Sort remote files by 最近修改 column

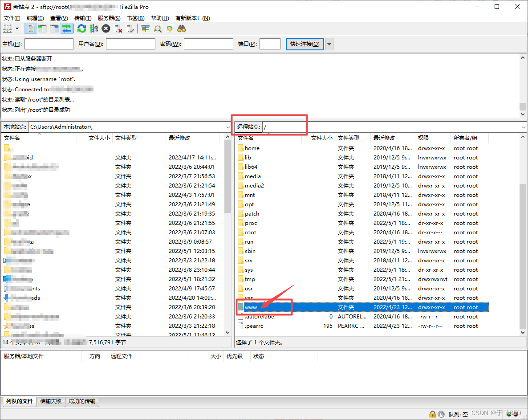point(393,138)
